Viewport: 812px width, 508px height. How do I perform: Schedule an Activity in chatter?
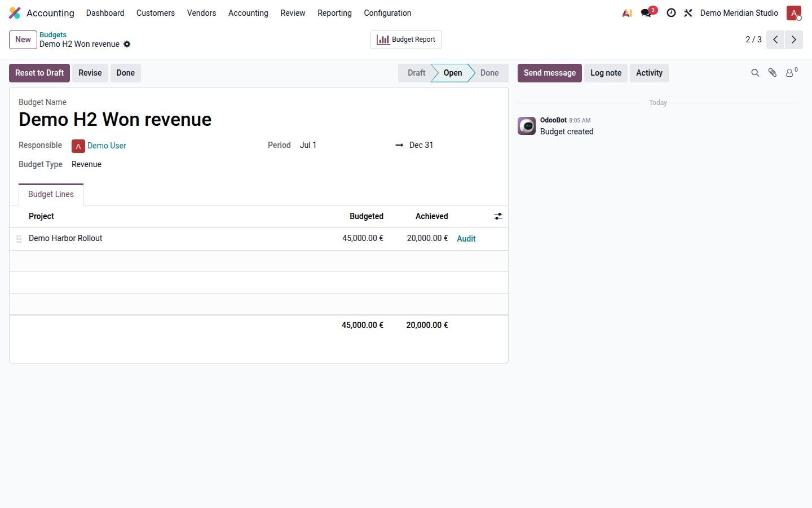(x=649, y=73)
